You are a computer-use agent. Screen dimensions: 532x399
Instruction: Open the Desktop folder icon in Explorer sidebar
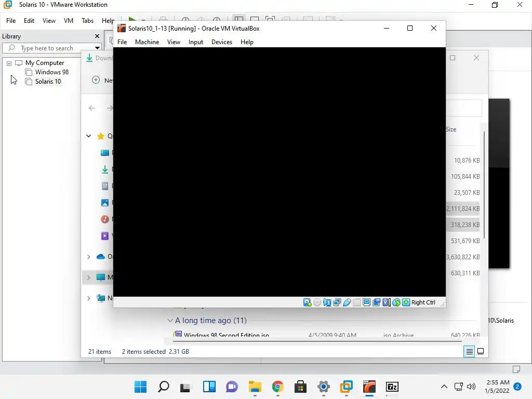click(105, 153)
